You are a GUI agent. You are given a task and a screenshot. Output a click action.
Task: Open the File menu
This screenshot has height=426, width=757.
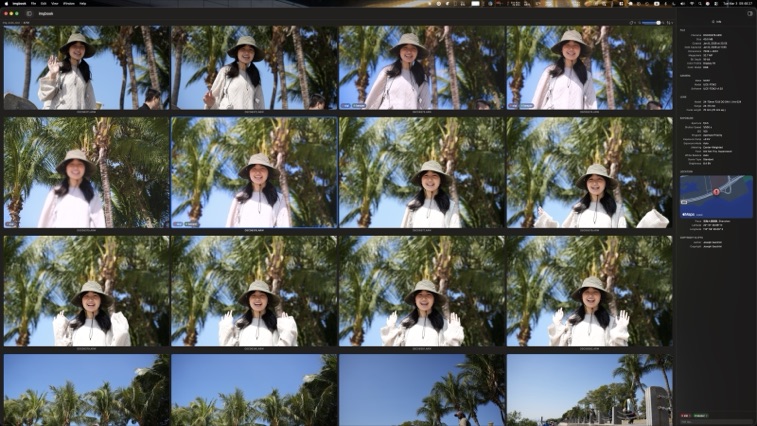click(33, 3)
